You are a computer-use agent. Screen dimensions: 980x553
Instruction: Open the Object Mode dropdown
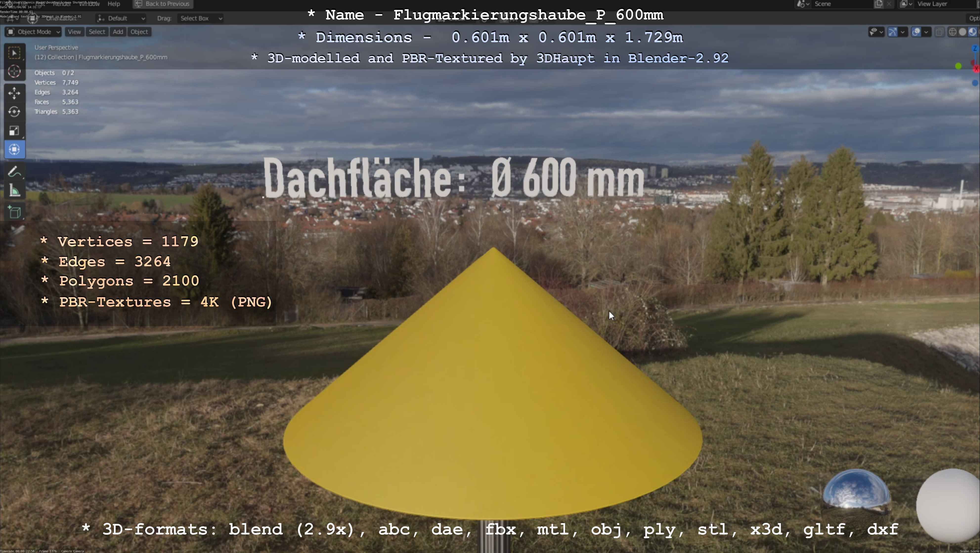33,32
